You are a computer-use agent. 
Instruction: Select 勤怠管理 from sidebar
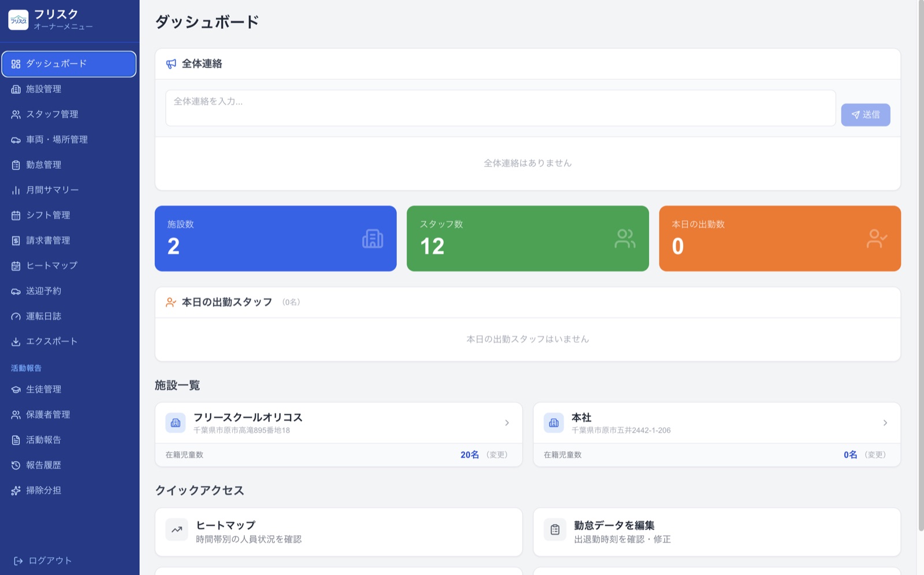(x=69, y=165)
